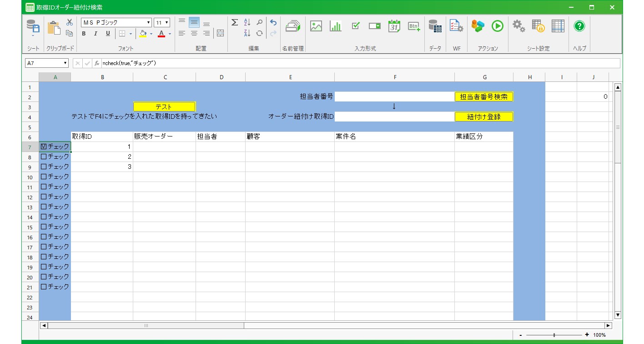Screen dimensions: 644x344
Task: Open the green help question mark
Action: [579, 26]
